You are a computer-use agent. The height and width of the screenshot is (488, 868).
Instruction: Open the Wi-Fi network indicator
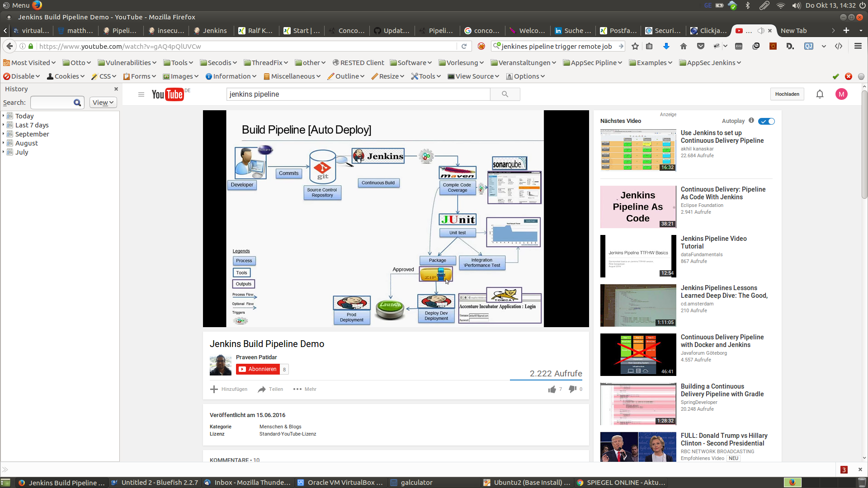tap(781, 5)
